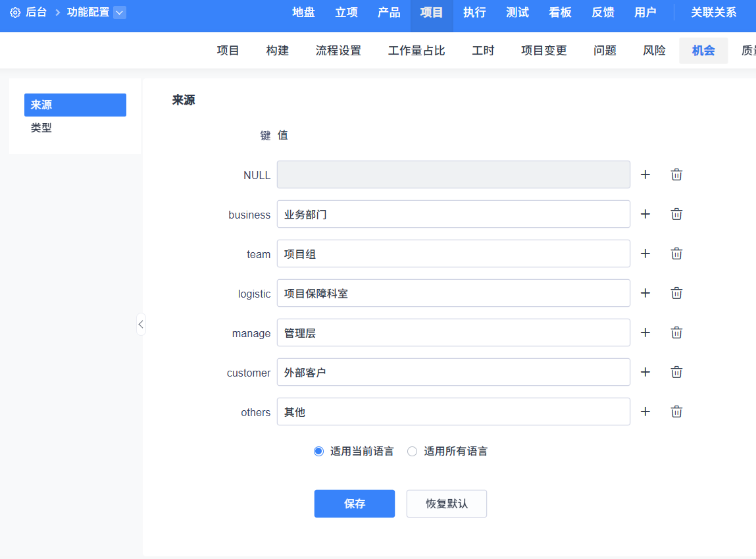The height and width of the screenshot is (559, 756).
Task: Collapse the left sidebar using the chevron handle
Action: click(x=141, y=324)
